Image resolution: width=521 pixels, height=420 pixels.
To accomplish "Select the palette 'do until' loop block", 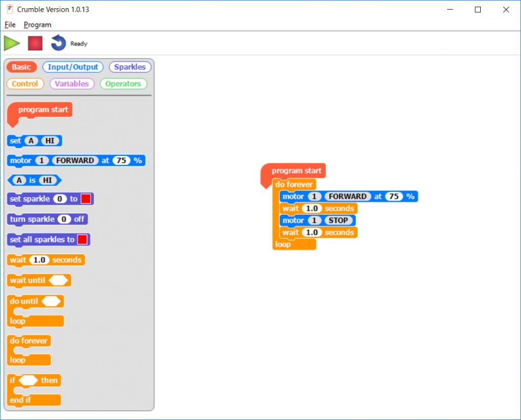I will tap(23, 301).
